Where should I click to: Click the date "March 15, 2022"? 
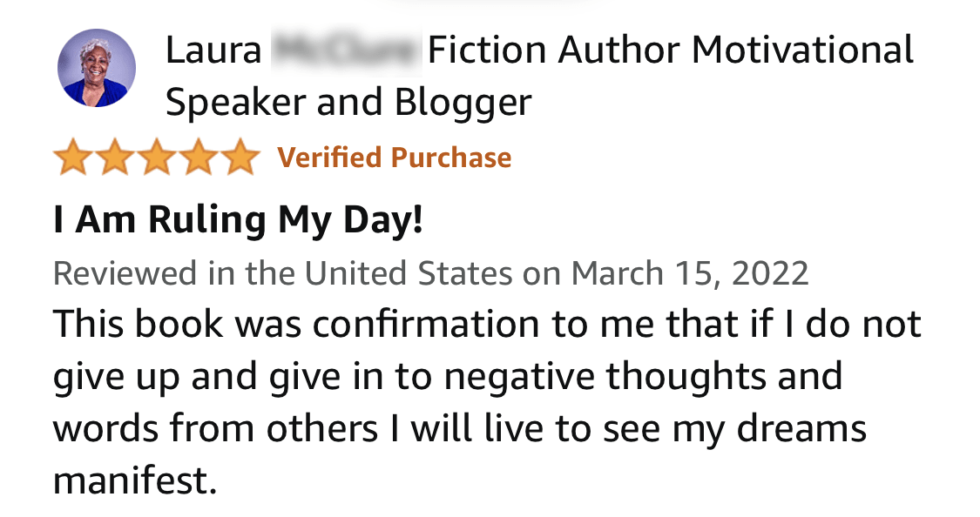point(689,273)
